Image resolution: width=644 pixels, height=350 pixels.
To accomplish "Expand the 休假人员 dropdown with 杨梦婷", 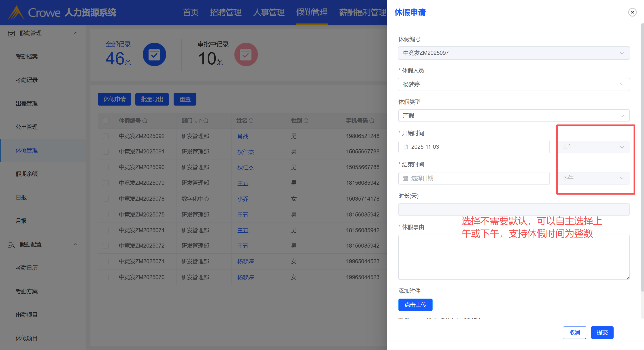I will 514,84.
